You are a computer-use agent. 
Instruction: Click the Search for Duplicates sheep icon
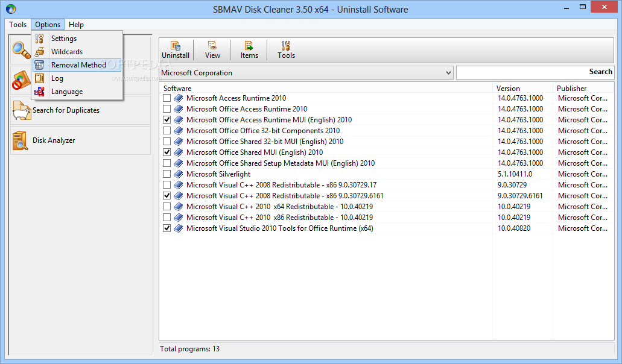22,110
